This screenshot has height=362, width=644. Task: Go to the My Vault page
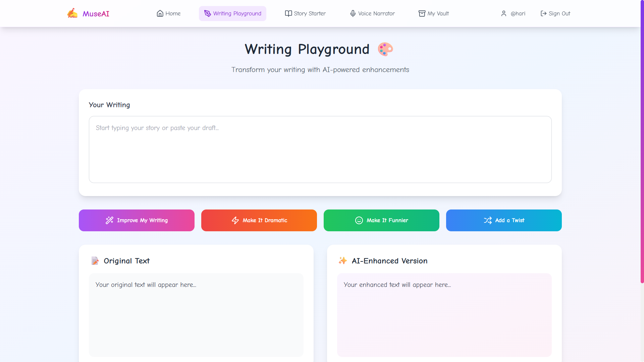coord(438,13)
